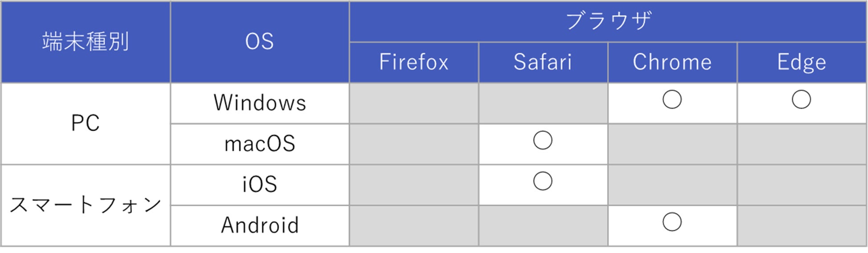Screen dimensions: 868x253
Task: Select the circle in iOS Safari cell
Action: (x=543, y=181)
